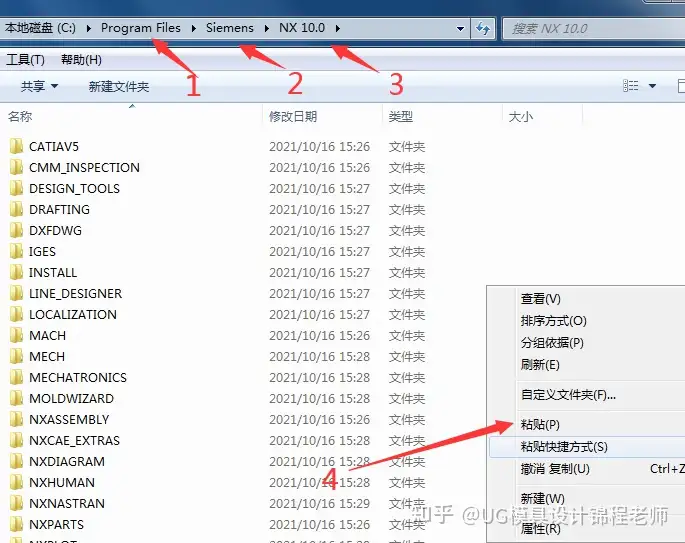Click the MECHATRONICS folder icon
The height and width of the screenshot is (543, 685).
tap(16, 377)
